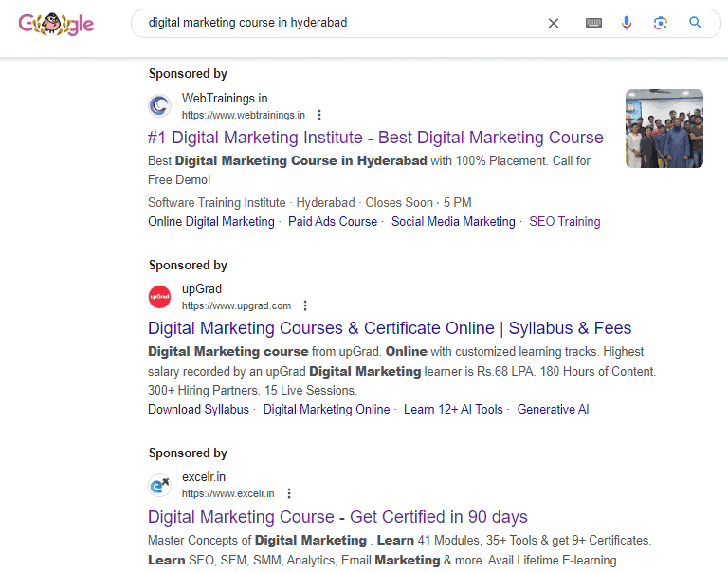
Task: Open the on-screen keyboard input tool
Action: point(593,23)
